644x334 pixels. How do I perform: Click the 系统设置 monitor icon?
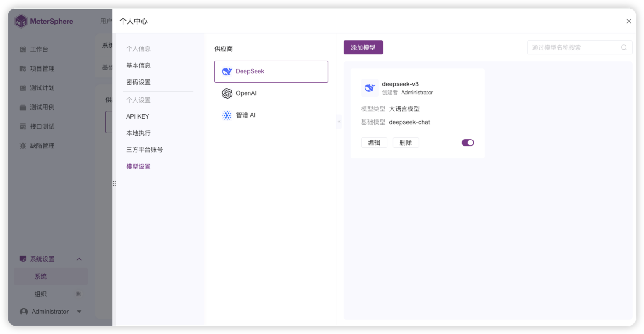pos(23,259)
